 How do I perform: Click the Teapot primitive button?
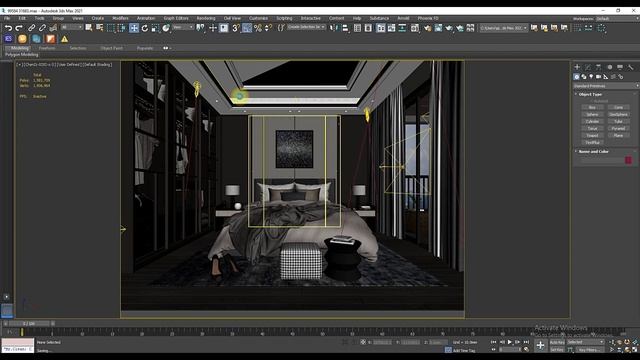point(592,136)
